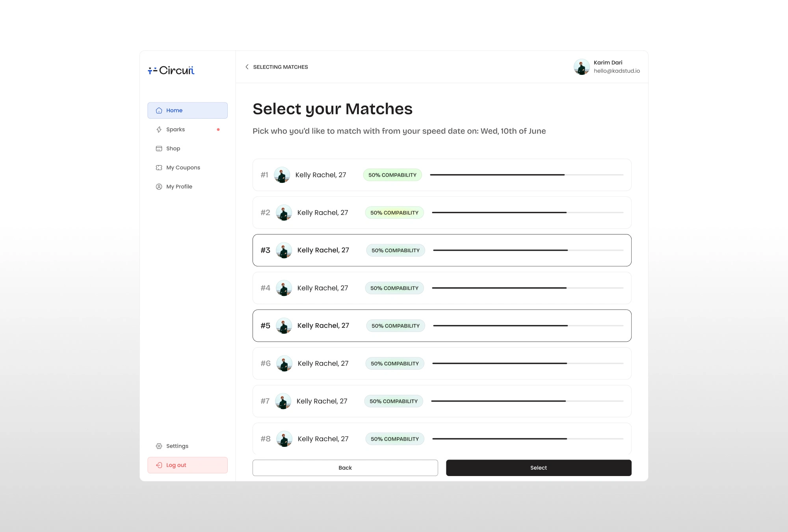
Task: Click Kelly Rachel's avatar in row #6
Action: point(284,363)
